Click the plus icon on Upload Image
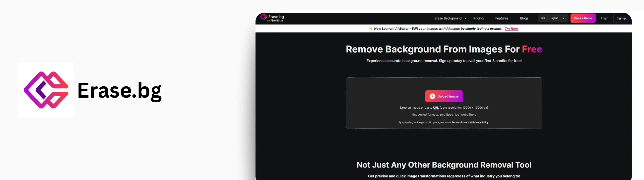 [432, 96]
